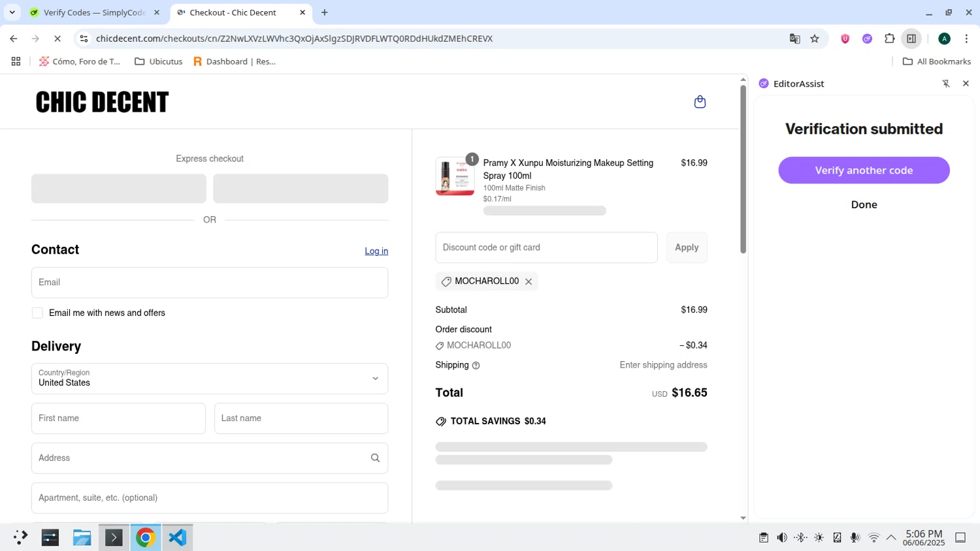The width and height of the screenshot is (980, 551).
Task: Open the purple EditorAssist extension icon
Action: (867, 39)
